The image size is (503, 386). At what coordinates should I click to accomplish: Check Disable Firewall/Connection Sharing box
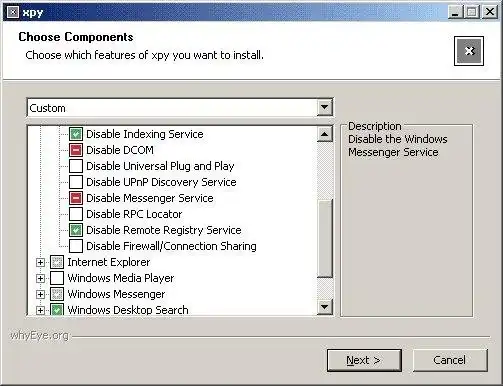pyautogui.click(x=76, y=246)
